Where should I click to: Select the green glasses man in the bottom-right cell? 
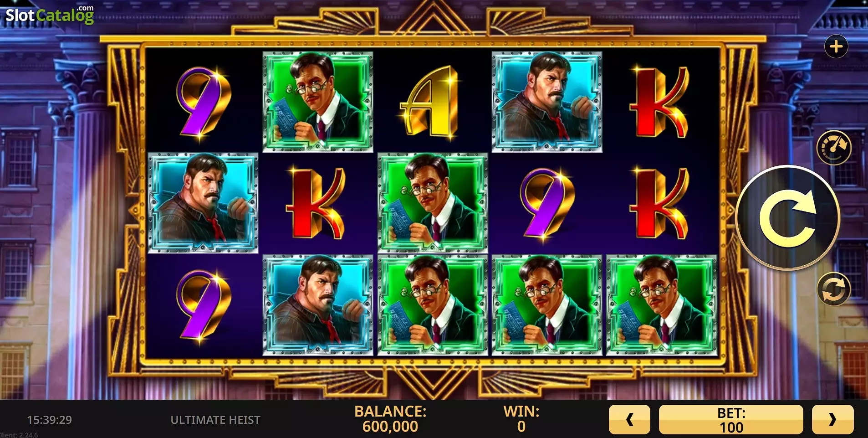[x=662, y=305]
